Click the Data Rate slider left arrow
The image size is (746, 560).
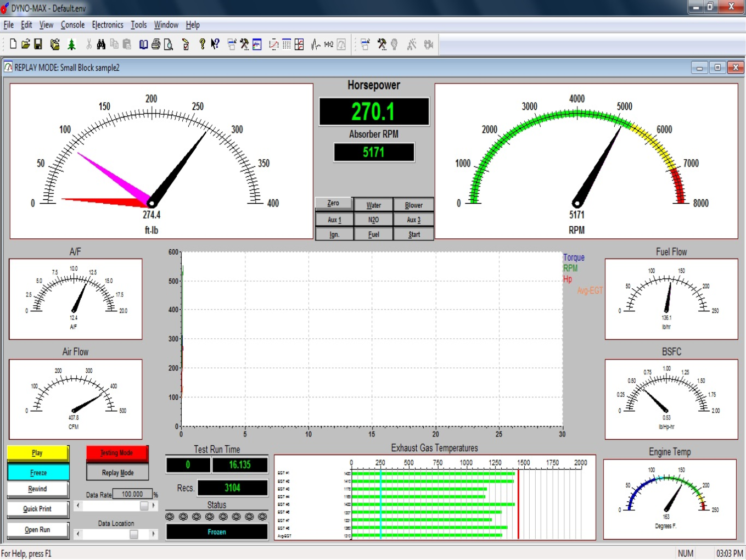(78, 506)
